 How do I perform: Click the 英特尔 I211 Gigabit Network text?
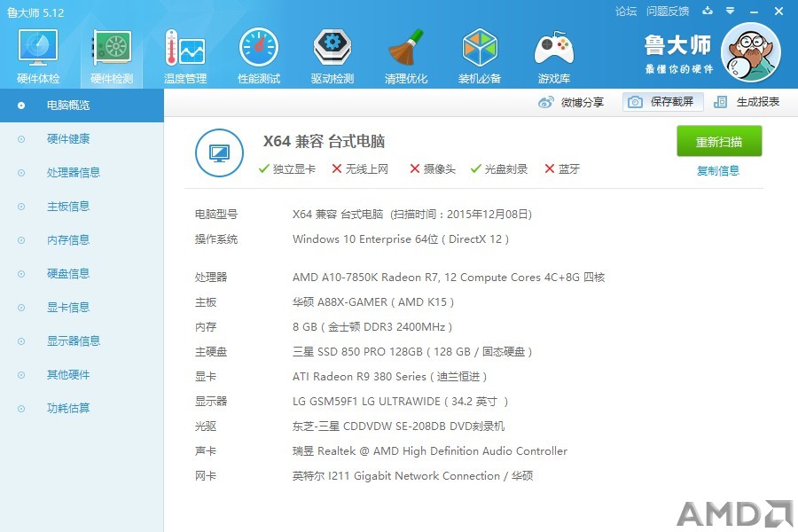tap(412, 476)
